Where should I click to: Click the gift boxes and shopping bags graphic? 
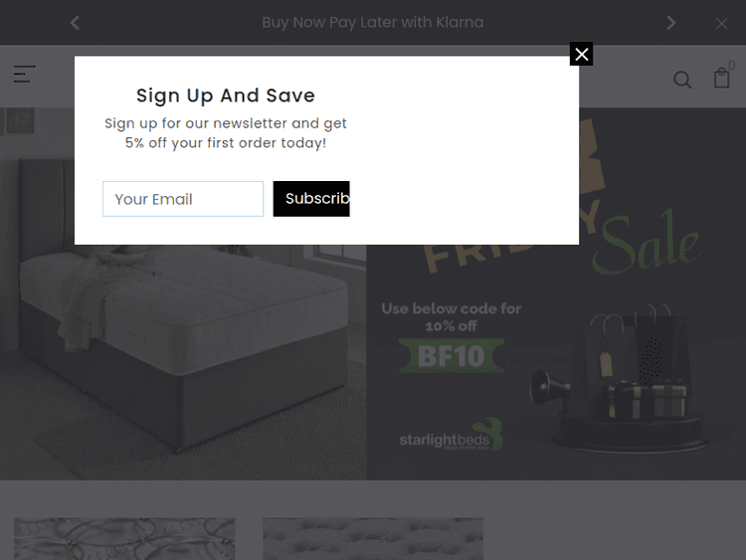(x=619, y=378)
